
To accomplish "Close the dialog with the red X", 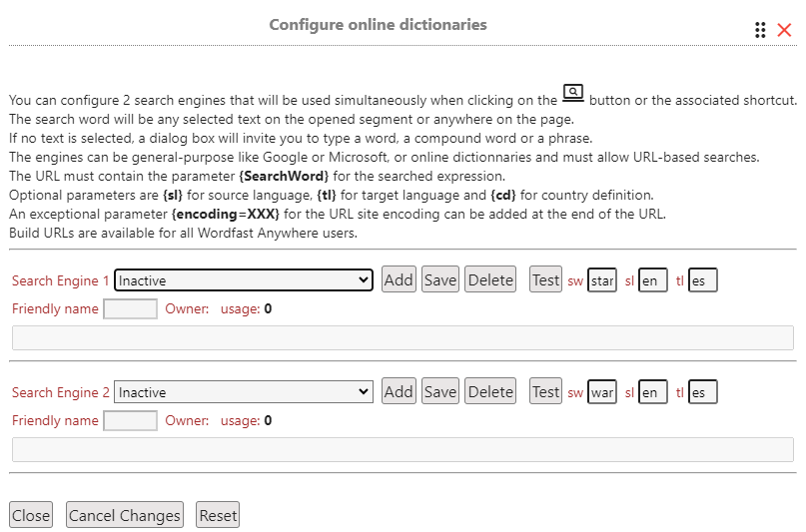I will pyautogui.click(x=784, y=30).
